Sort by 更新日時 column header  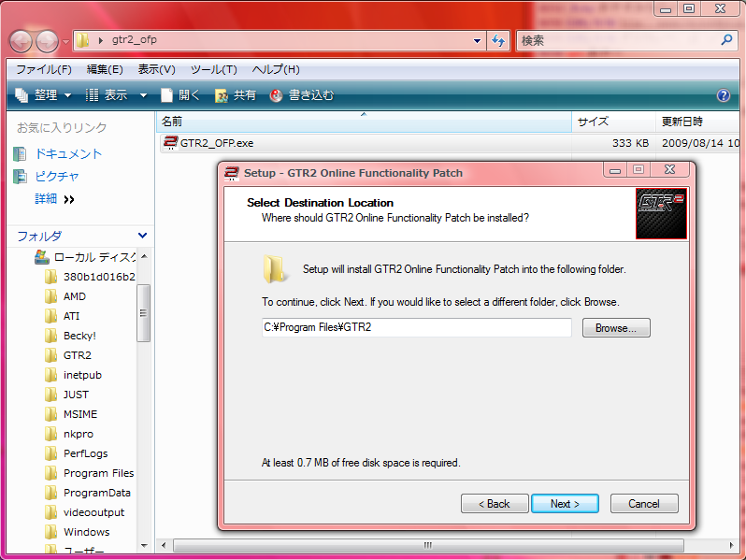coord(698,122)
